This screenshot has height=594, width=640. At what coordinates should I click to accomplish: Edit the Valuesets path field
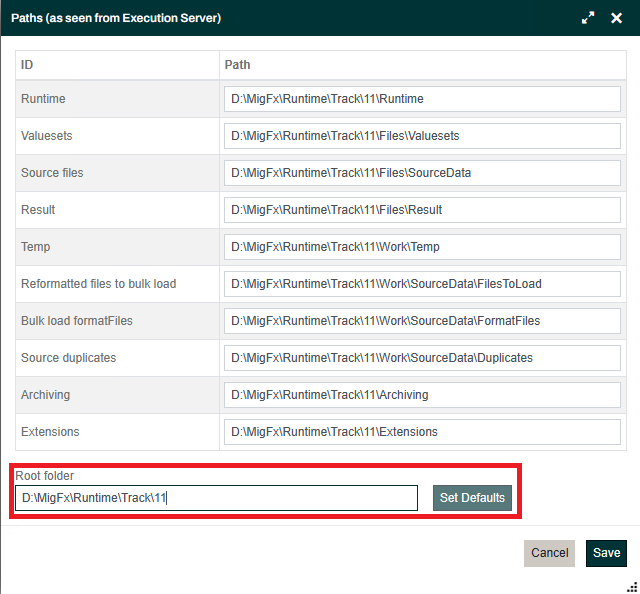tap(422, 136)
